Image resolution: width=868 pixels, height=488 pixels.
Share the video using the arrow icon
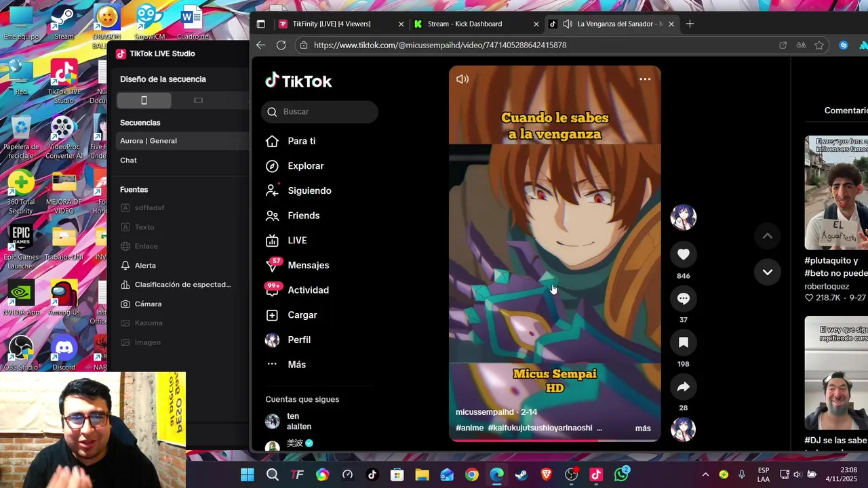tap(683, 387)
